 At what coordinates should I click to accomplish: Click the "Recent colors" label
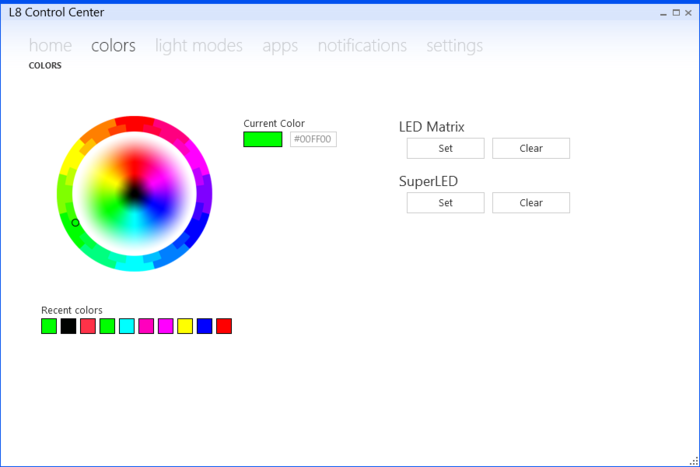click(72, 310)
